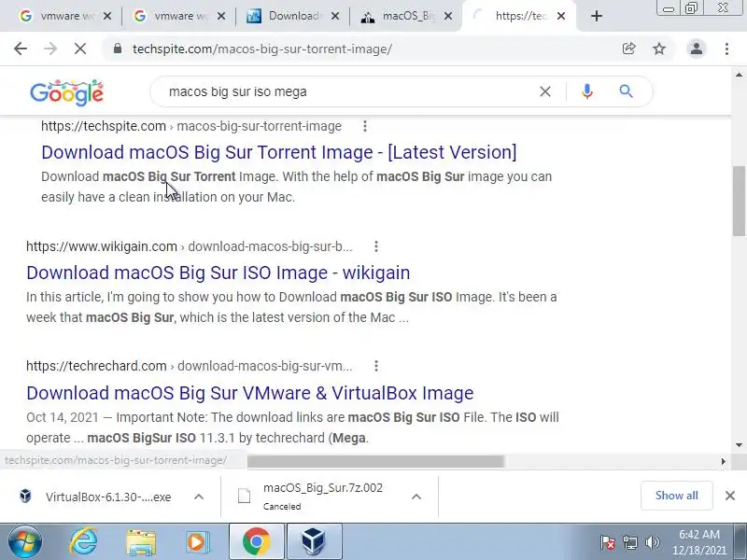Open Download macOS Big Sur VMware & VirtualBox Image
This screenshot has width=747, height=560.
(x=250, y=393)
